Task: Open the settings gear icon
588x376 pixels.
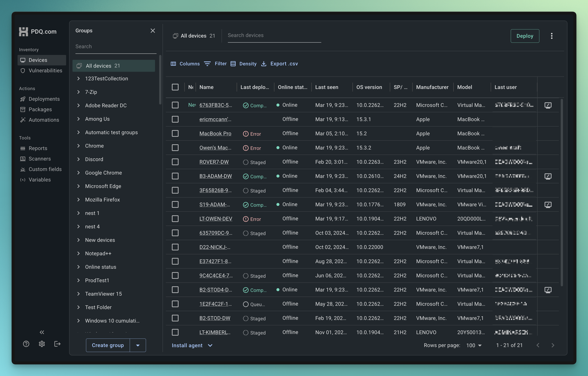Action: (42, 344)
